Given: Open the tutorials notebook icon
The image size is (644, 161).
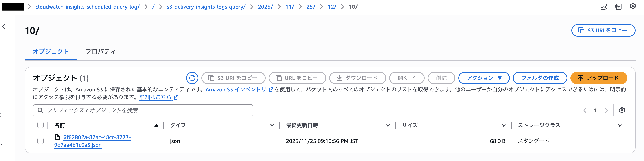Looking at the screenshot, I should point(619,7).
